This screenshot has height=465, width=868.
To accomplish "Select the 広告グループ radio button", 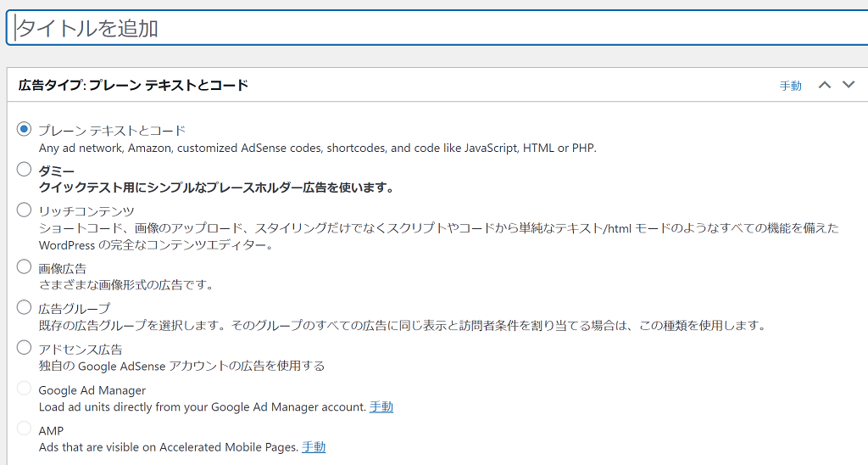I will coord(24,306).
